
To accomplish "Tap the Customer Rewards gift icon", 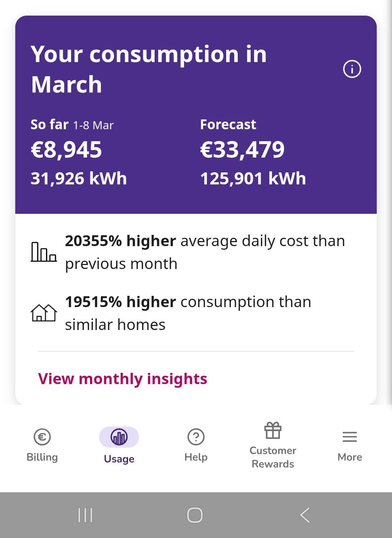I will [x=273, y=431].
